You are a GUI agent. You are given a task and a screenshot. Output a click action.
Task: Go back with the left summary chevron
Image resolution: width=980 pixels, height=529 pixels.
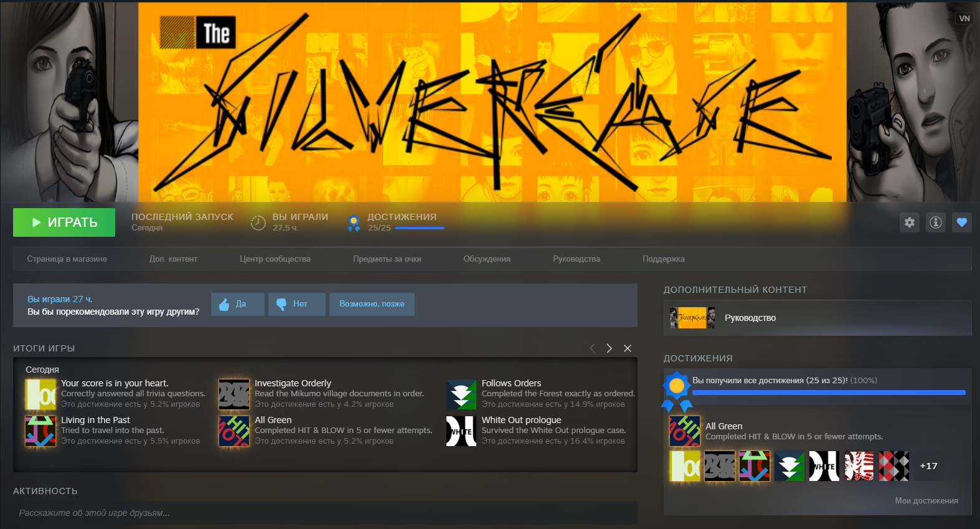coord(592,348)
